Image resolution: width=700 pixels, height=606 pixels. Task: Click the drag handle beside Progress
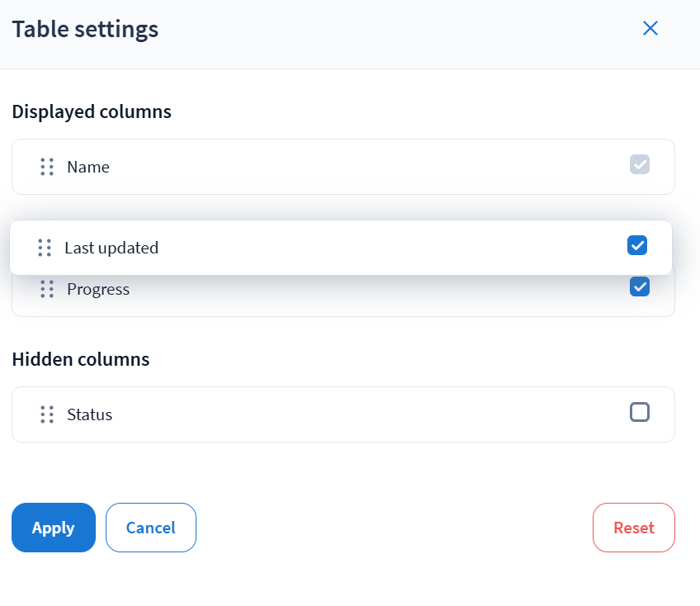click(47, 289)
